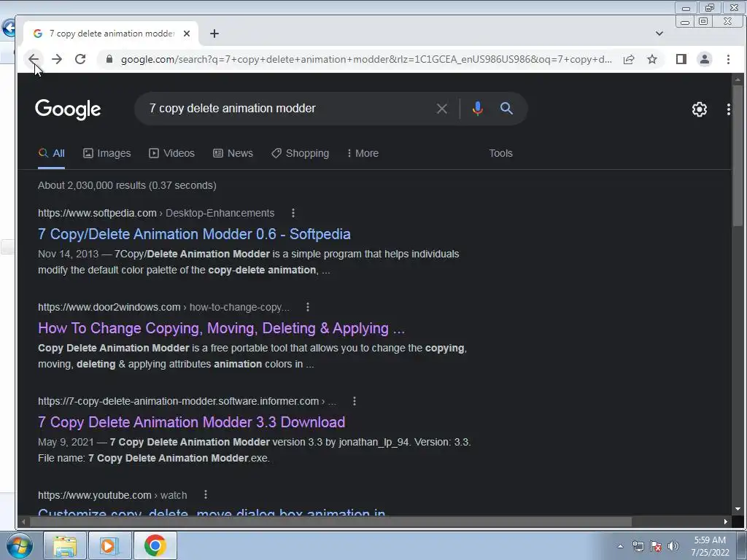Screen dimensions: 747x560
Task: Open software.informer result options dots
Action: pyautogui.click(x=354, y=401)
